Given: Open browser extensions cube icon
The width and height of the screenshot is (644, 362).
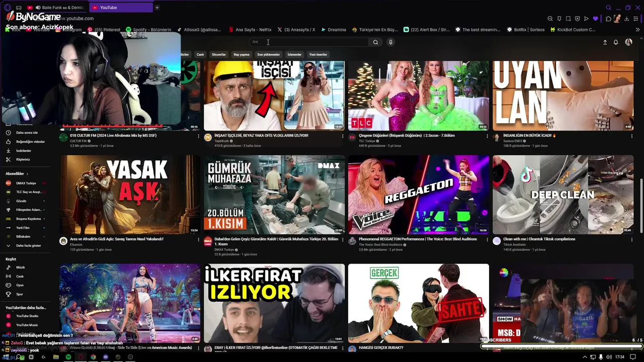Looking at the screenshot, I should click(608, 19).
